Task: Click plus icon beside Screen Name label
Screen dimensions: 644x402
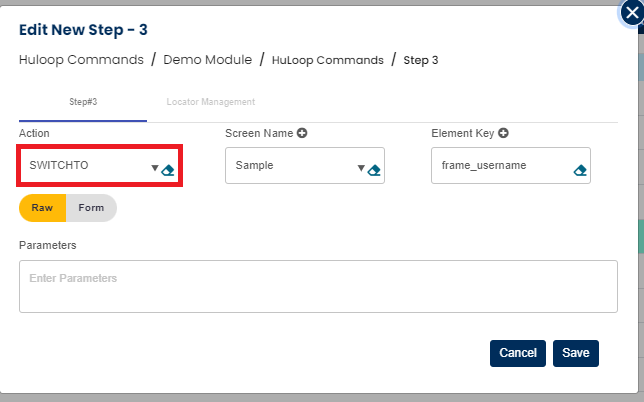Action: (x=301, y=133)
